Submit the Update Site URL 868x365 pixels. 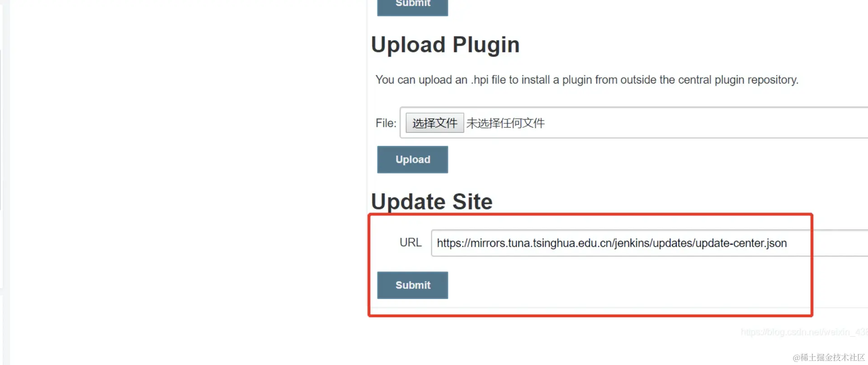tap(412, 285)
